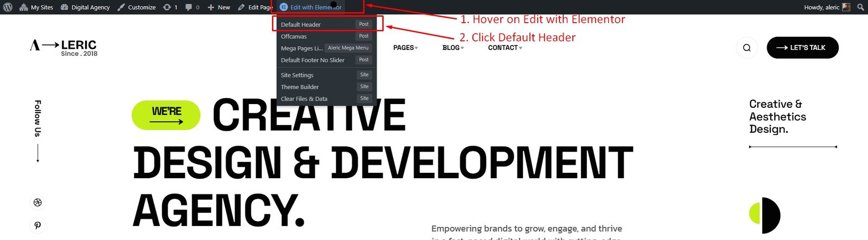
Task: Click the Customize link in admin bar
Action: [x=137, y=7]
